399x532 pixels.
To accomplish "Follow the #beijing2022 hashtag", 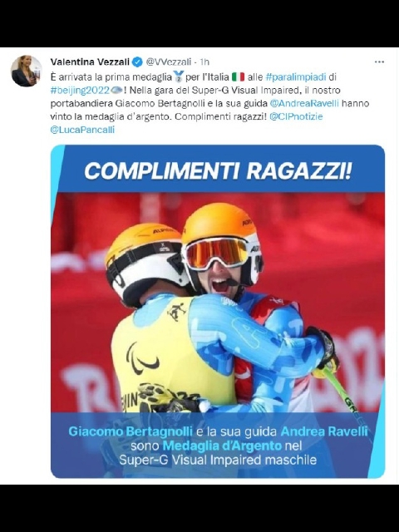I will coord(80,91).
